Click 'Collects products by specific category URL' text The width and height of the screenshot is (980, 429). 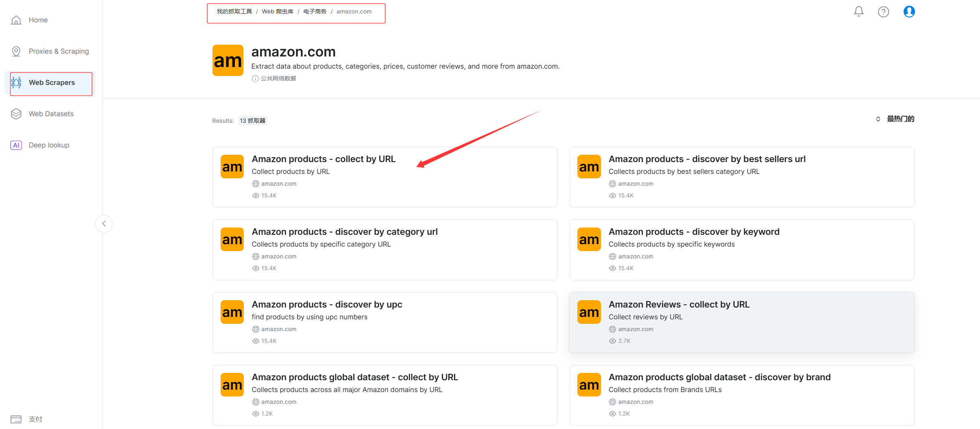[x=321, y=244]
